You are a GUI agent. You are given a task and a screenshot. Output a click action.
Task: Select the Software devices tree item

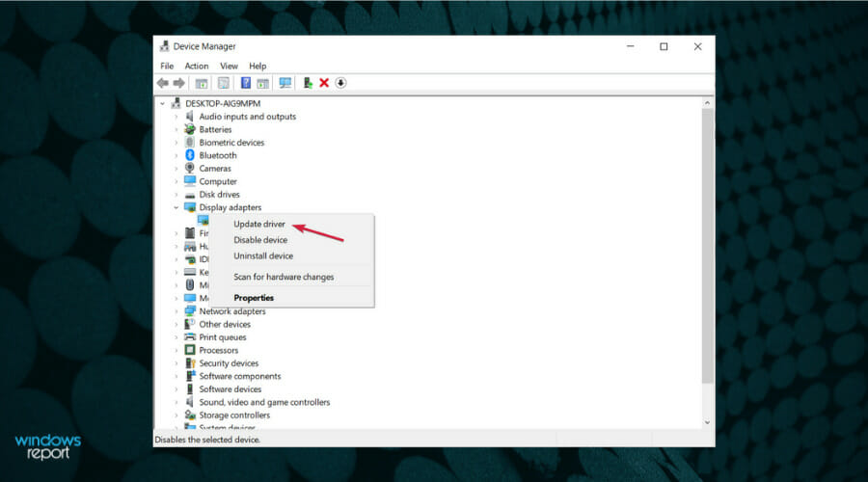tap(231, 389)
